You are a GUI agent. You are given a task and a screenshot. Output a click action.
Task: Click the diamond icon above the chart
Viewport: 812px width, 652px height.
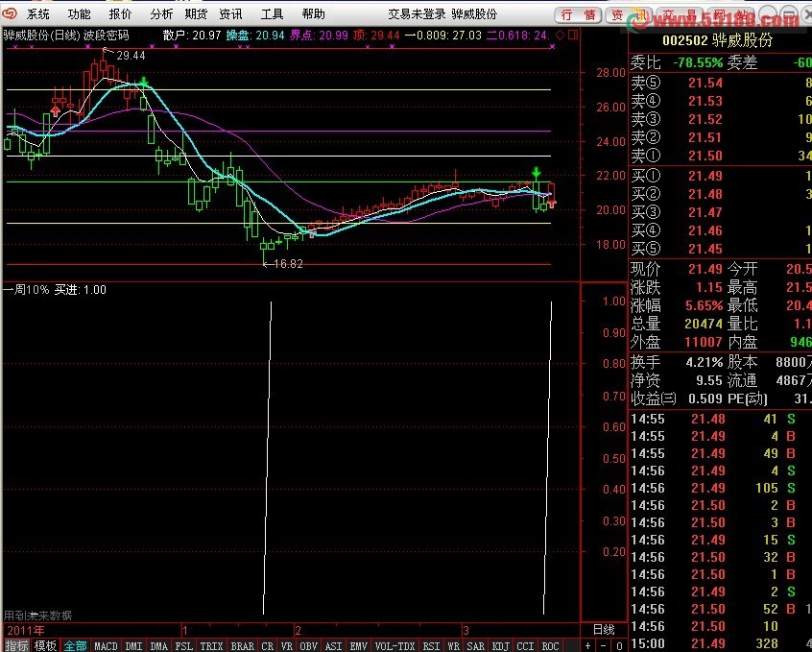tap(561, 35)
